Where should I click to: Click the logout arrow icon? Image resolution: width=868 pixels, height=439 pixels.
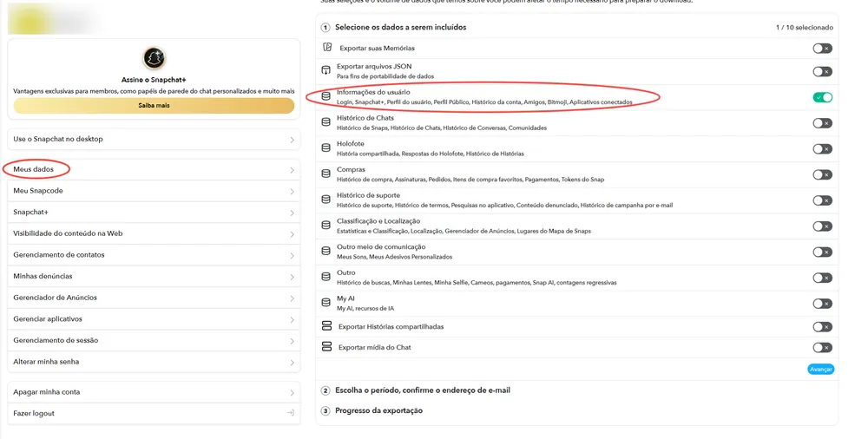pyautogui.click(x=291, y=413)
